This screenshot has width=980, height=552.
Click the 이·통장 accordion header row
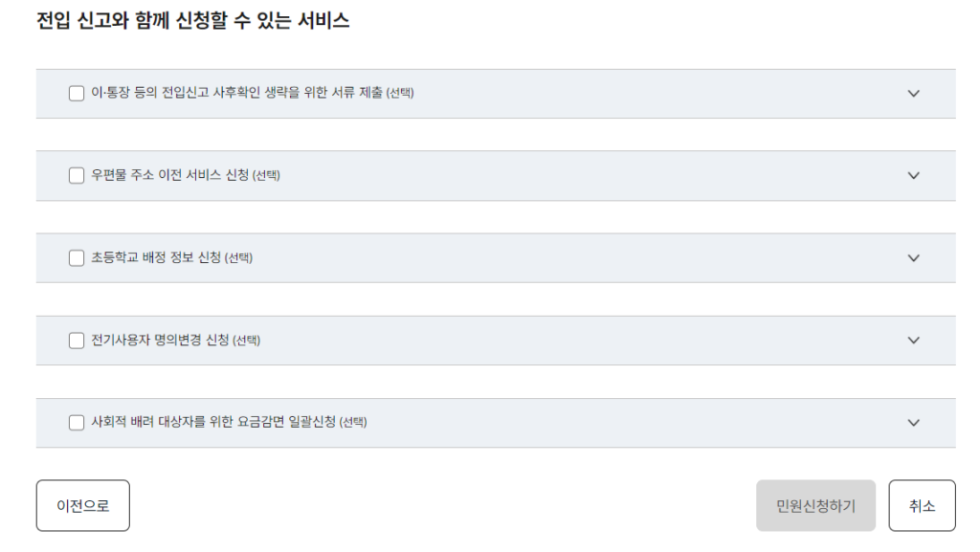pos(479,93)
